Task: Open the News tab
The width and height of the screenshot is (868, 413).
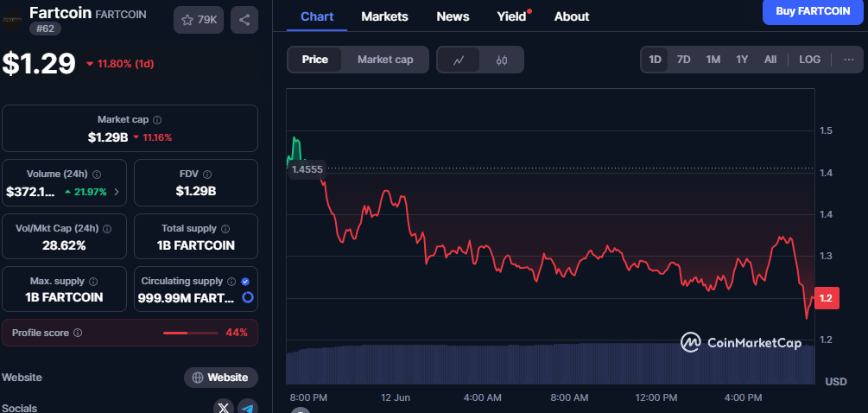Action: coord(453,16)
